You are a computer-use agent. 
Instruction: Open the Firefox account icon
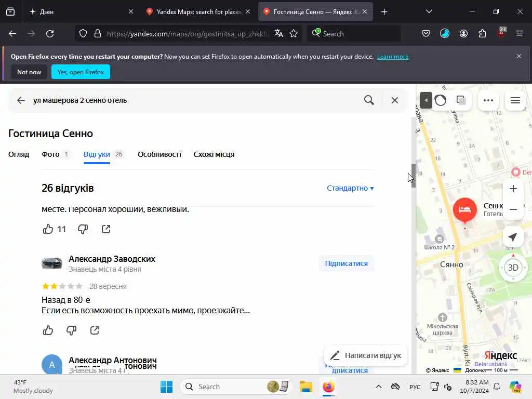tap(463, 34)
